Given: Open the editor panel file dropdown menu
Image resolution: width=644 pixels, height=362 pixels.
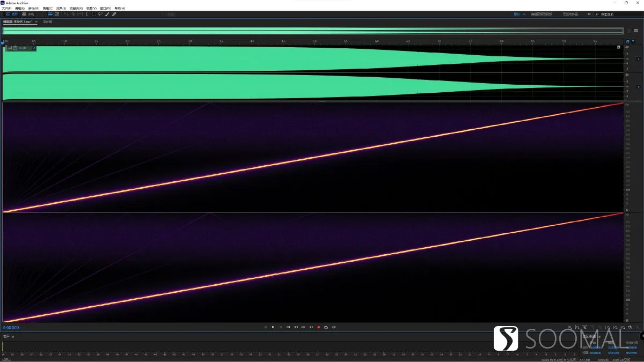Looking at the screenshot, I should coord(36,21).
